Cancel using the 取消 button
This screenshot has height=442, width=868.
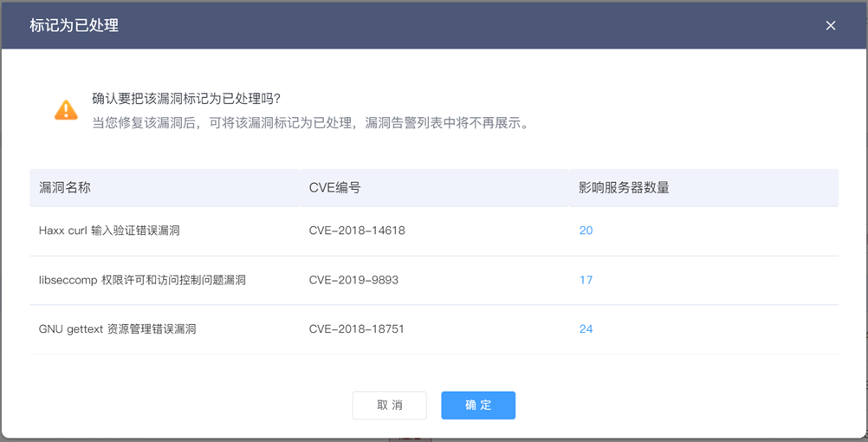pos(389,406)
